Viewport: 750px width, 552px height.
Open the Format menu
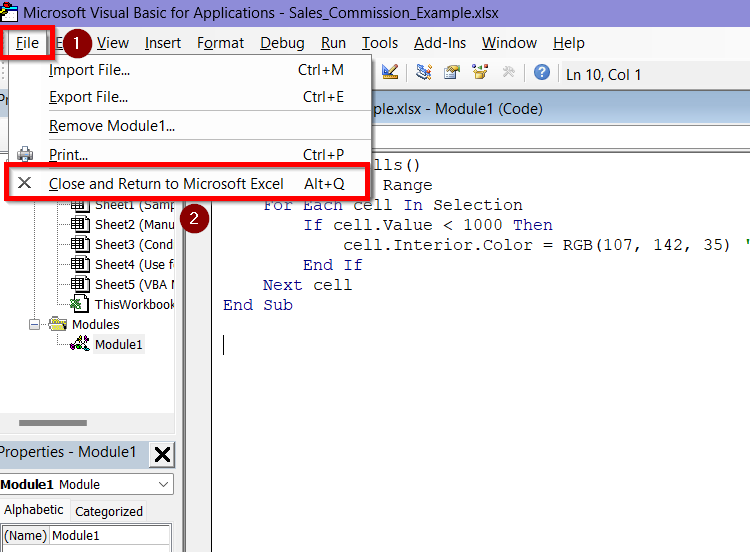click(221, 43)
